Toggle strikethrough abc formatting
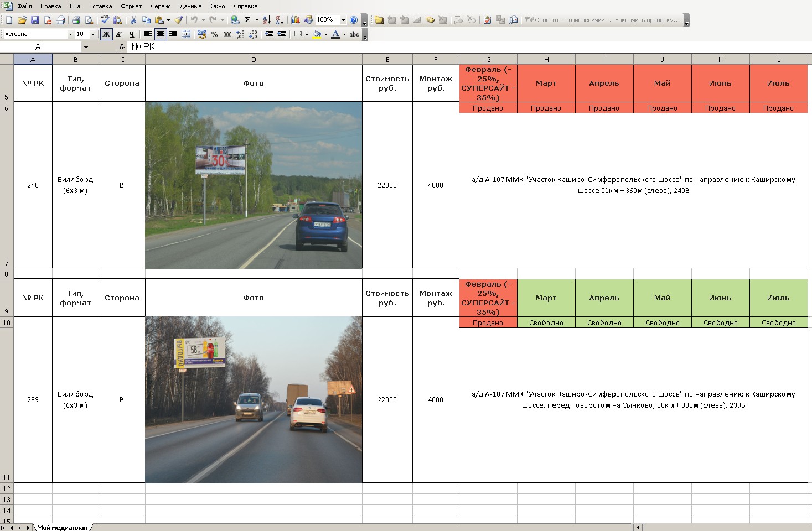The height and width of the screenshot is (531, 812). tap(354, 34)
